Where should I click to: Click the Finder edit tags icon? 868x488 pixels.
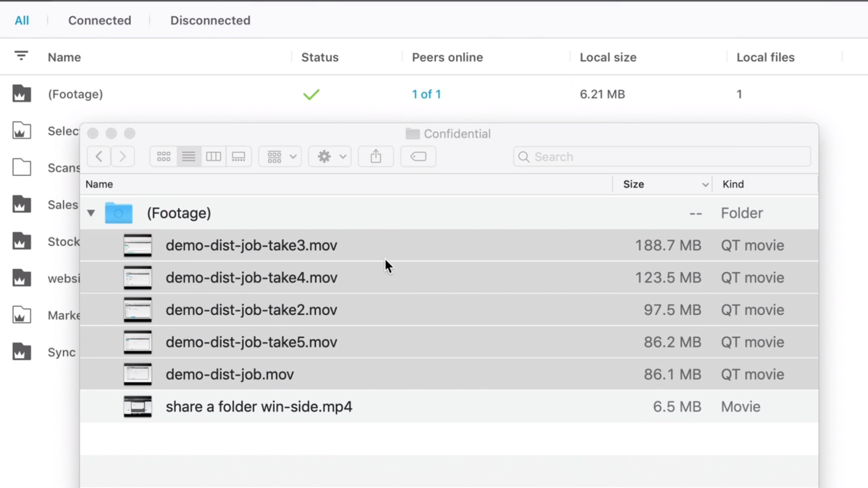point(418,157)
